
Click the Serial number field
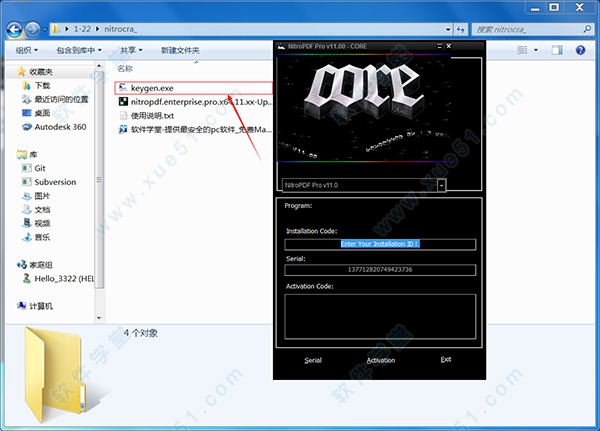tap(380, 270)
